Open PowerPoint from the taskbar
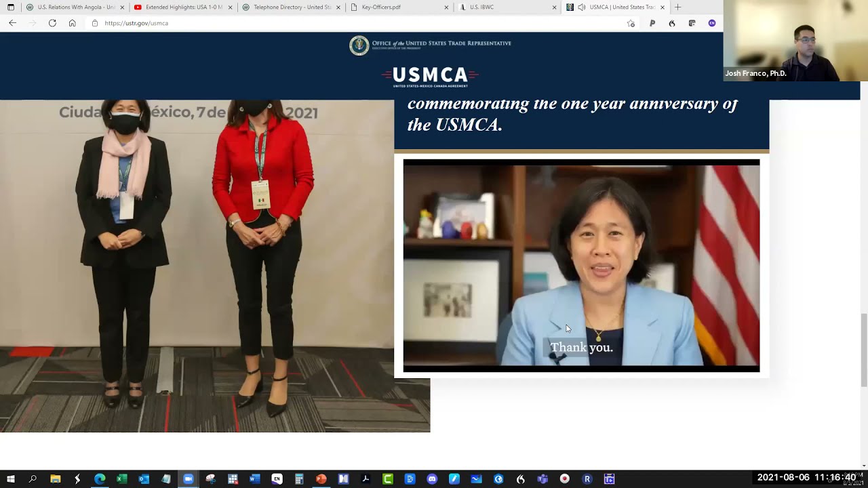Viewport: 868px width, 488px height. click(x=321, y=479)
